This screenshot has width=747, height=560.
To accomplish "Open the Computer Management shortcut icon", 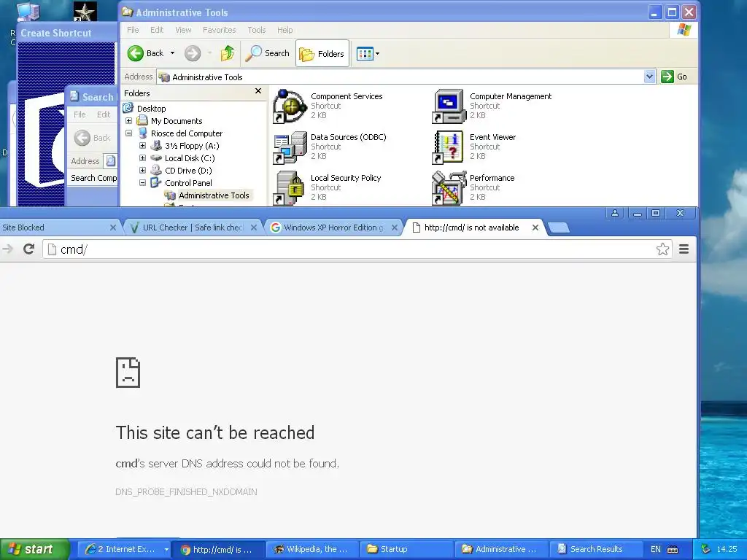I will tap(449, 106).
